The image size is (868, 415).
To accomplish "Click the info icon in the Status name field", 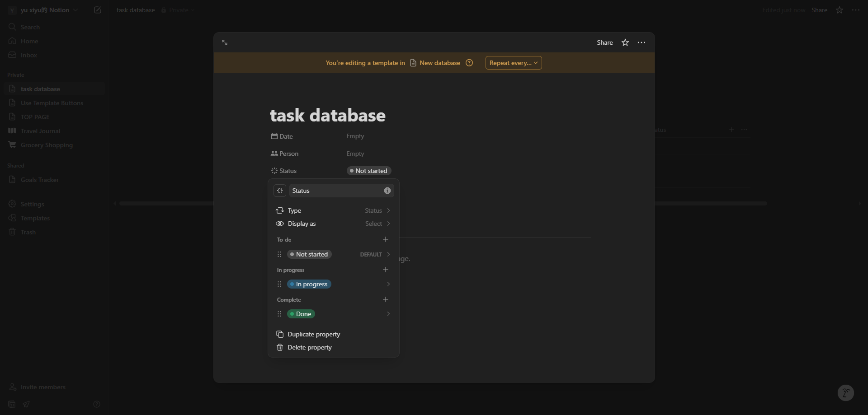I will click(x=387, y=191).
